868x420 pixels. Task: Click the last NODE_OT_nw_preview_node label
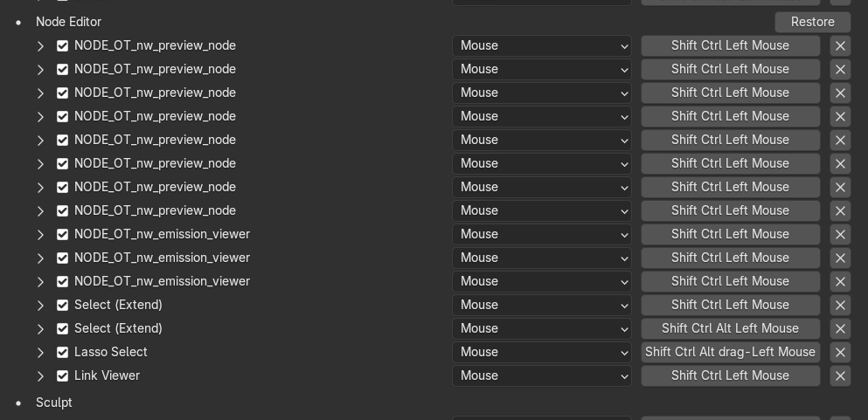click(155, 210)
